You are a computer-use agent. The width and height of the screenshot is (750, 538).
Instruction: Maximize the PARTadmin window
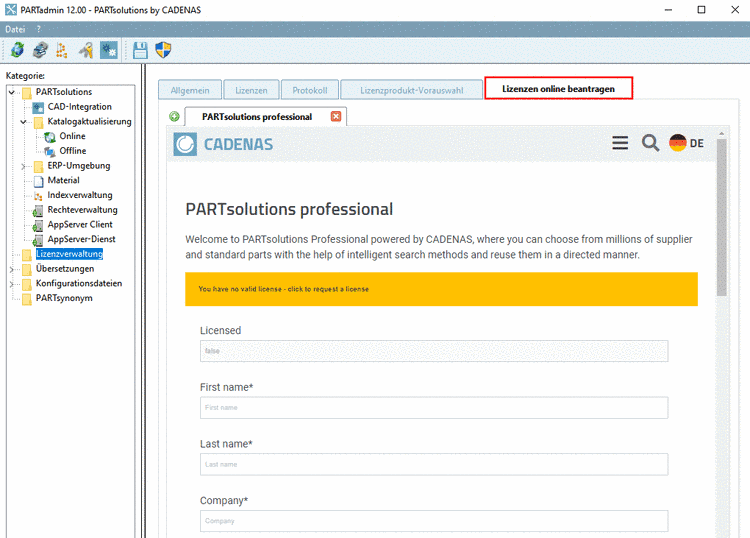tap(701, 10)
